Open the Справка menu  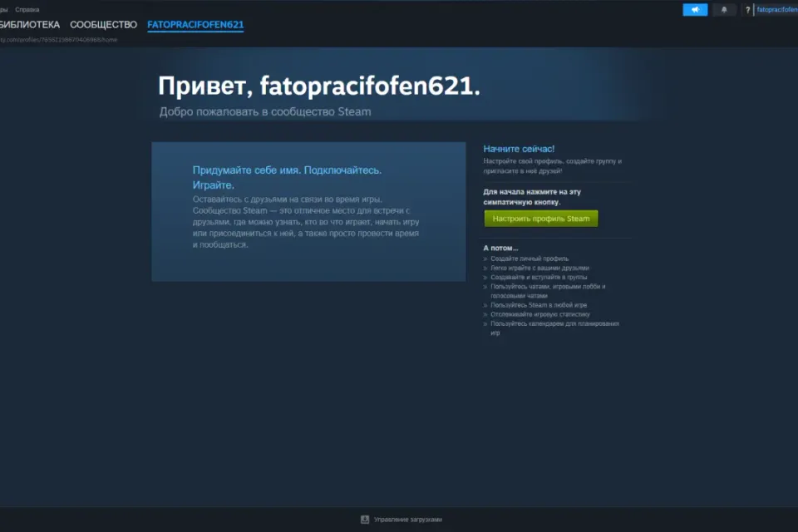(x=27, y=10)
